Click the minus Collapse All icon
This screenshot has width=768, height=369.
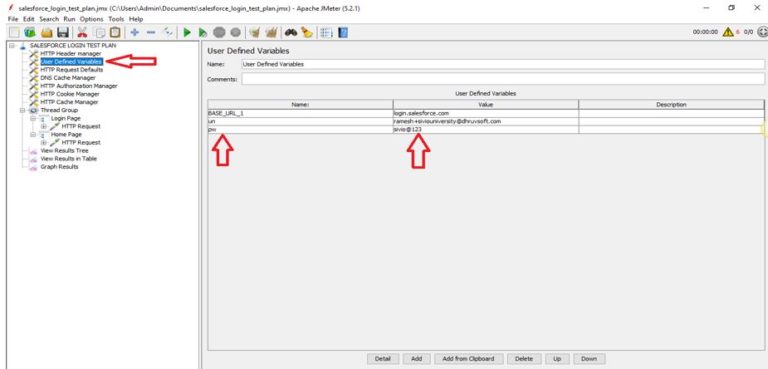(x=151, y=32)
